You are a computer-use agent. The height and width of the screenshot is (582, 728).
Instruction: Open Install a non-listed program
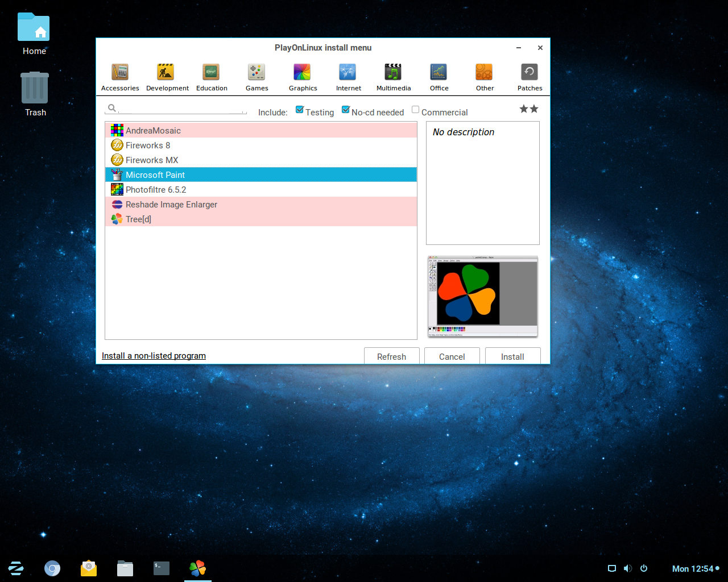tap(153, 356)
